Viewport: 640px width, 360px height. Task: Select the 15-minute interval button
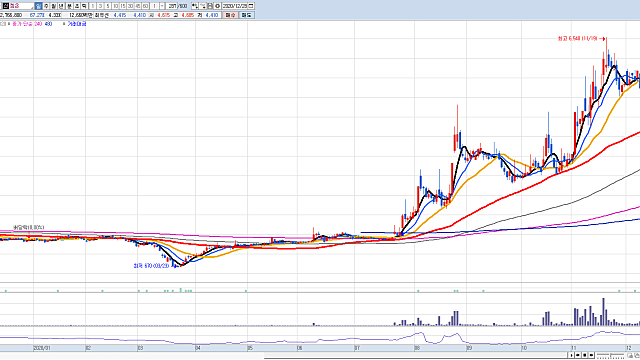point(123,6)
